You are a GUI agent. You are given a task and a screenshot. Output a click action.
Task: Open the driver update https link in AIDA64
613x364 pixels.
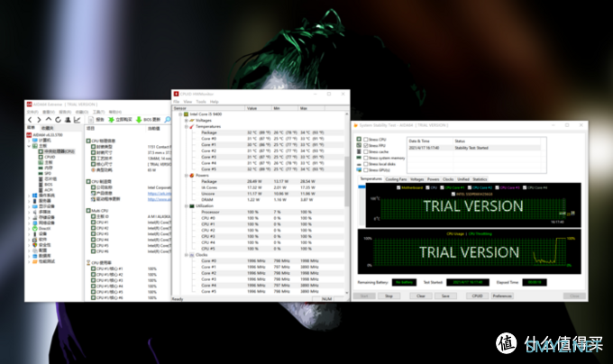(x=160, y=199)
